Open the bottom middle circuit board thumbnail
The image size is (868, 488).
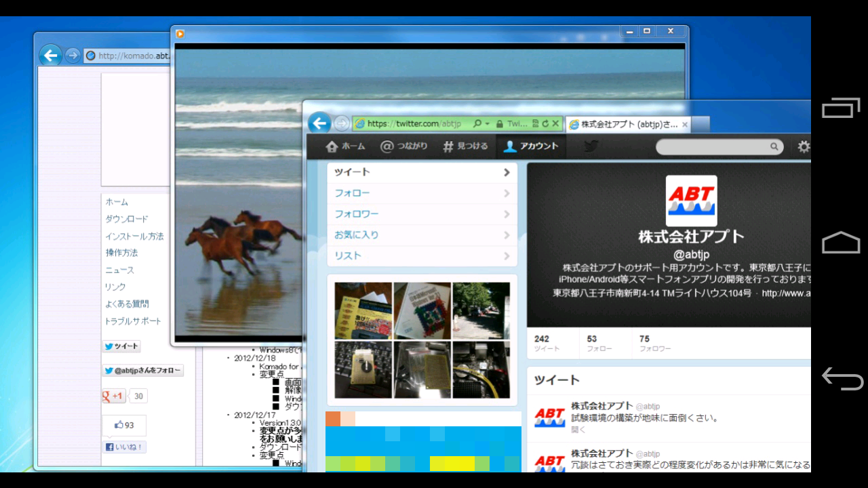422,369
